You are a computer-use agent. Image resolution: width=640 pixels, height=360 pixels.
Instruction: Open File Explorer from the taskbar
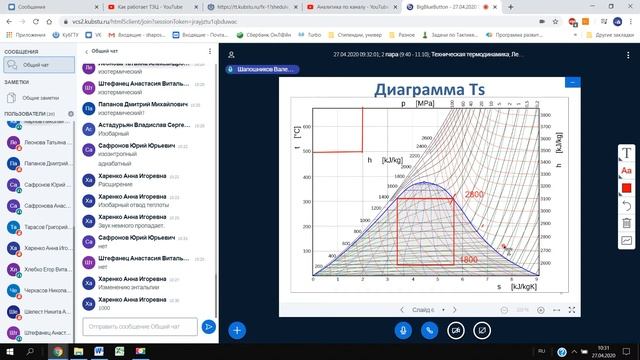pyautogui.click(x=78, y=351)
